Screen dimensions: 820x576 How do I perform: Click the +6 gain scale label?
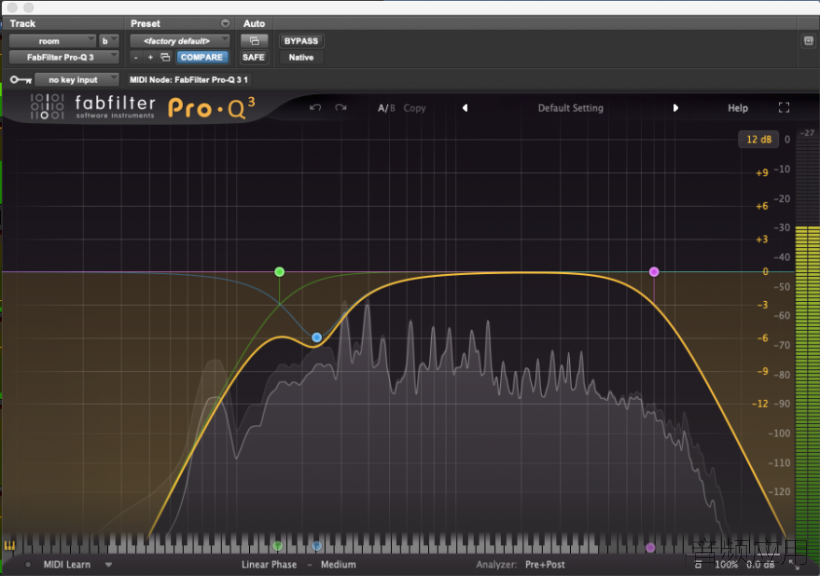click(762, 206)
